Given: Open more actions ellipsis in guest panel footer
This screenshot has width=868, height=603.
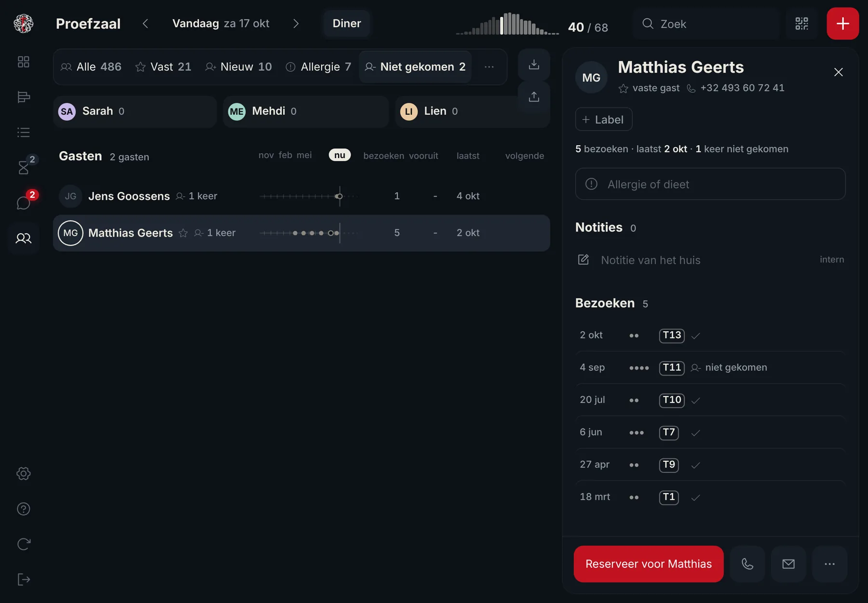Looking at the screenshot, I should point(829,564).
